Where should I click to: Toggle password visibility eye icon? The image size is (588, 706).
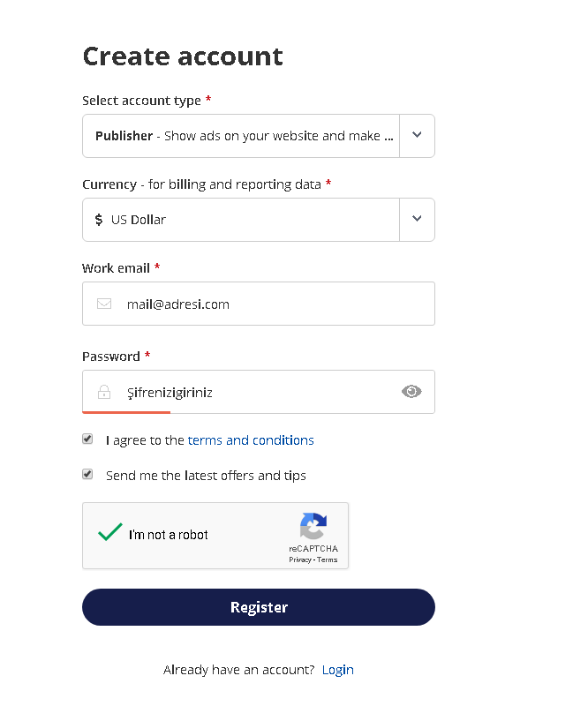411,392
